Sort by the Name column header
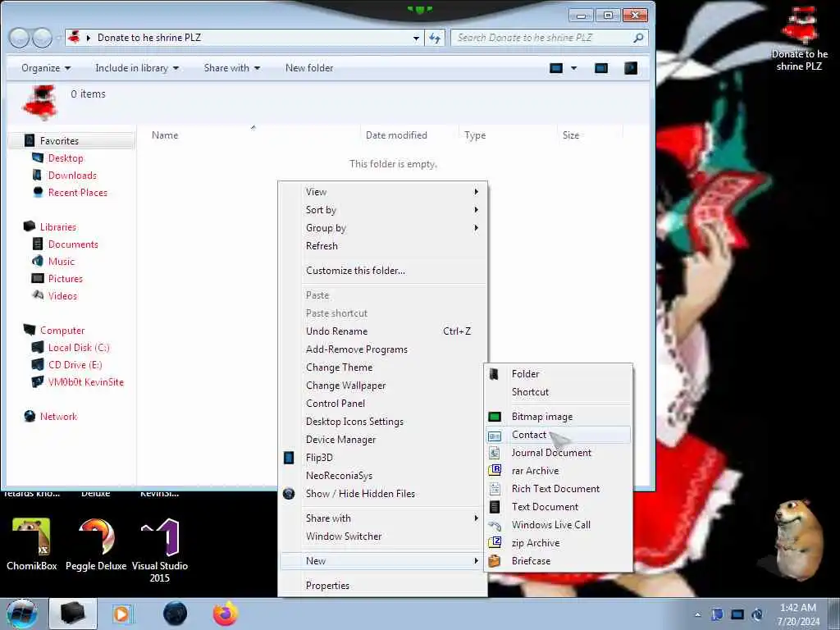Screen dimensions: 840x630 (164, 135)
